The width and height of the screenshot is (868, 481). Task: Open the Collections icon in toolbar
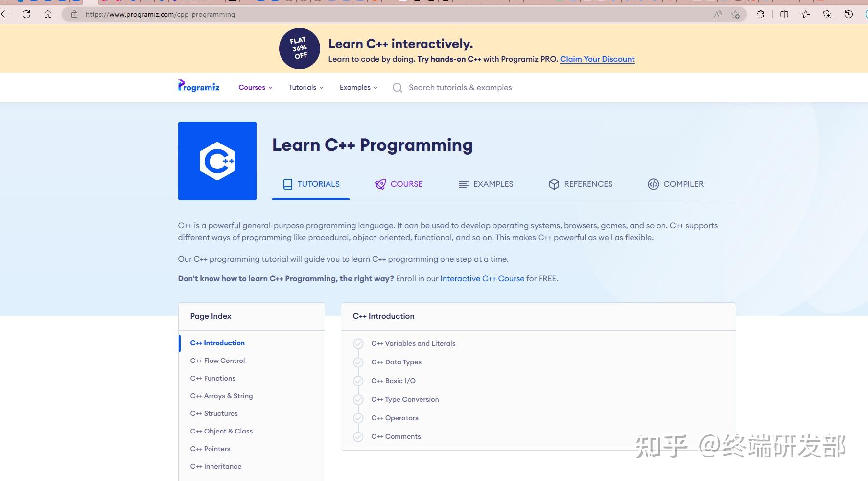(827, 14)
